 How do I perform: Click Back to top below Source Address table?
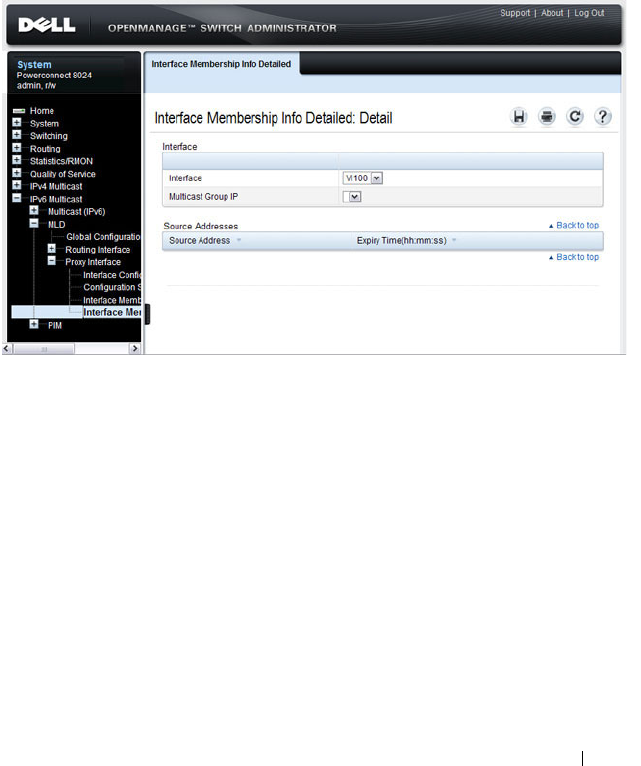click(574, 257)
